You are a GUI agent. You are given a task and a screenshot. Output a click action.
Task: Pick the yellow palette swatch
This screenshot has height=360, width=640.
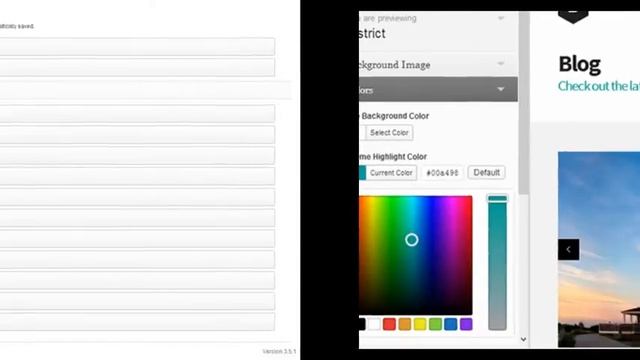420,324
